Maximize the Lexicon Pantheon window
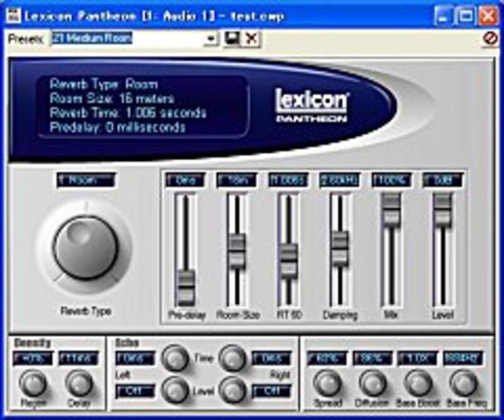The image size is (504, 420). (x=466, y=16)
